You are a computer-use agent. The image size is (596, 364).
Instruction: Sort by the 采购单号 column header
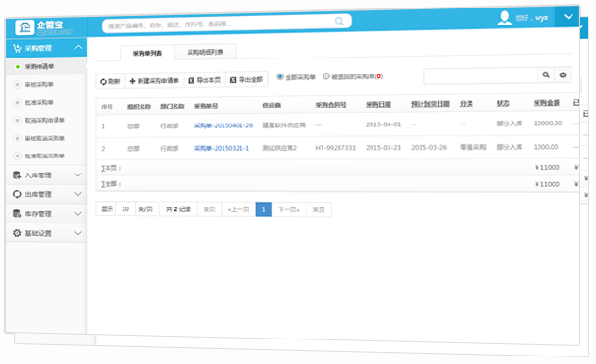point(206,106)
